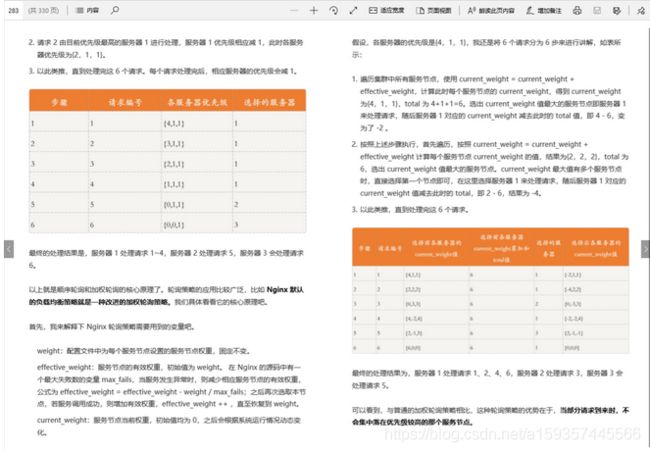
Task: Click the 选择的服务器 column header in left table
Action: (269, 102)
